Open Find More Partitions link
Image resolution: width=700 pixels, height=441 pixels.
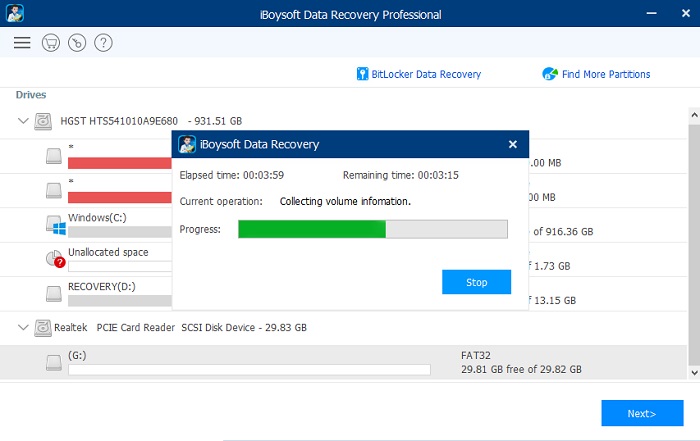[x=606, y=74]
